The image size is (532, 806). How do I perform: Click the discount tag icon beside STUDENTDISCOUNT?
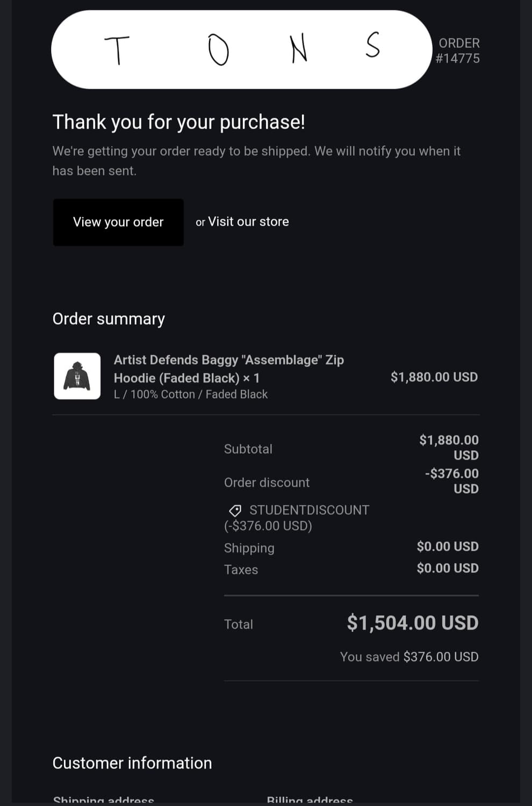click(235, 510)
